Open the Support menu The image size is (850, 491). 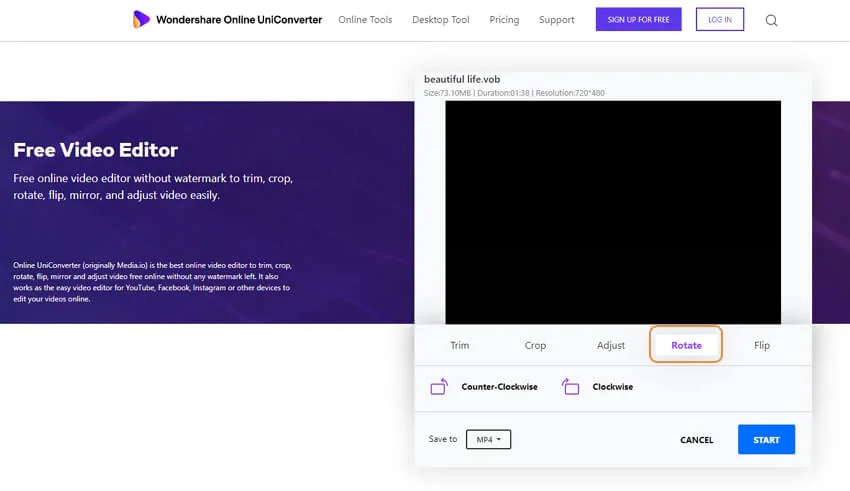tap(556, 20)
